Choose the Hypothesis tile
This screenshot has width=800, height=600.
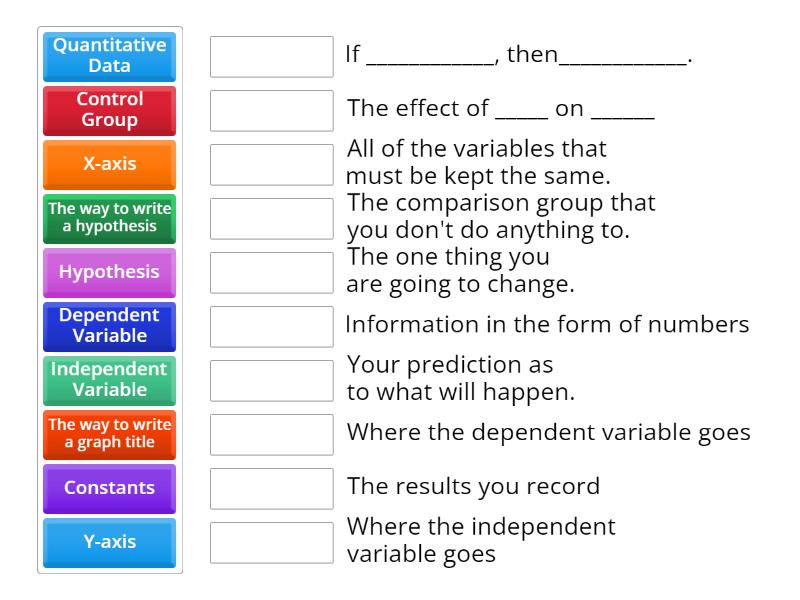tap(108, 272)
